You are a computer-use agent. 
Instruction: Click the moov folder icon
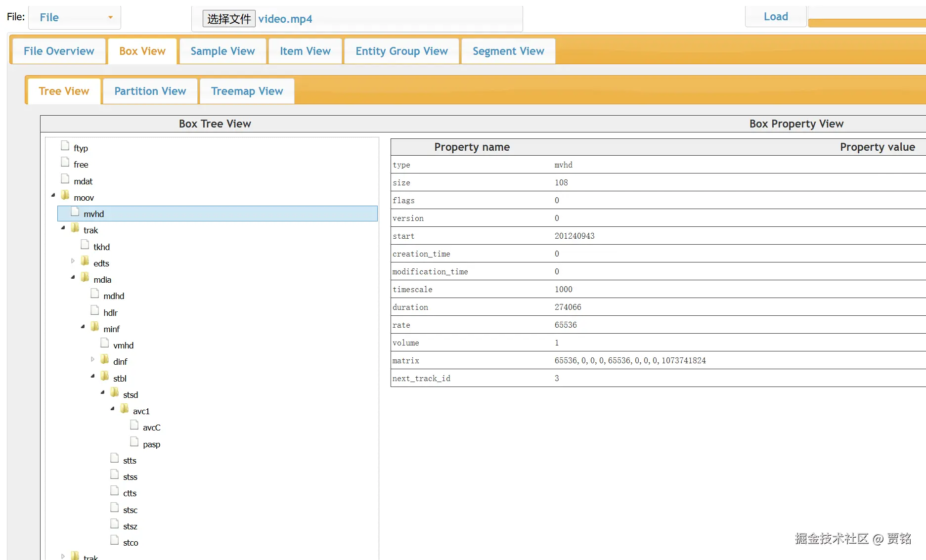65,195
